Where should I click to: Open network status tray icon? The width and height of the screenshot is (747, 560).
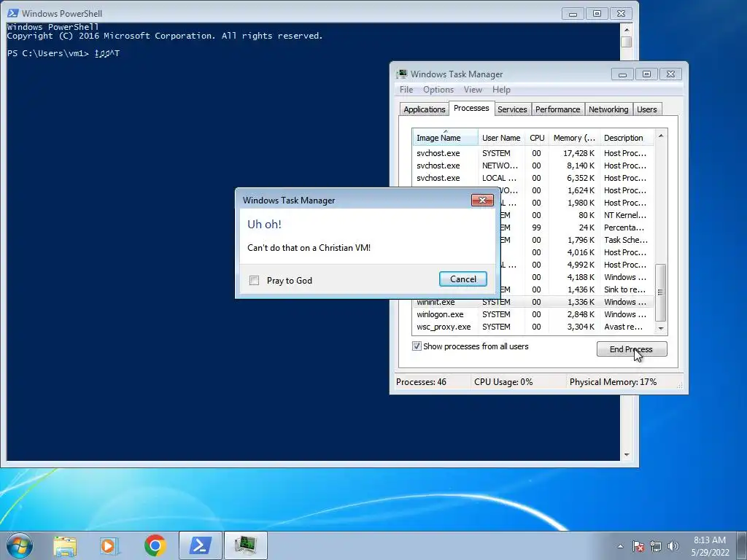pyautogui.click(x=656, y=546)
